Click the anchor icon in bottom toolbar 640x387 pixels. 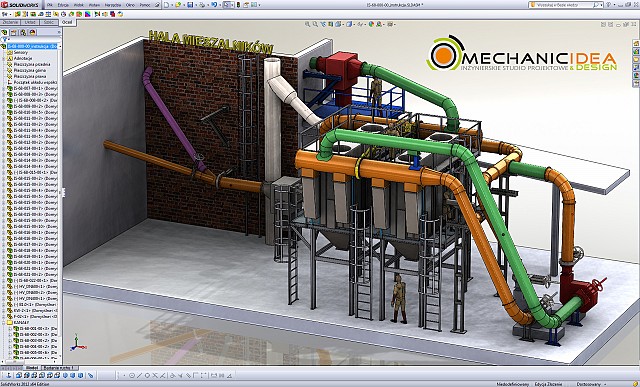9,375
